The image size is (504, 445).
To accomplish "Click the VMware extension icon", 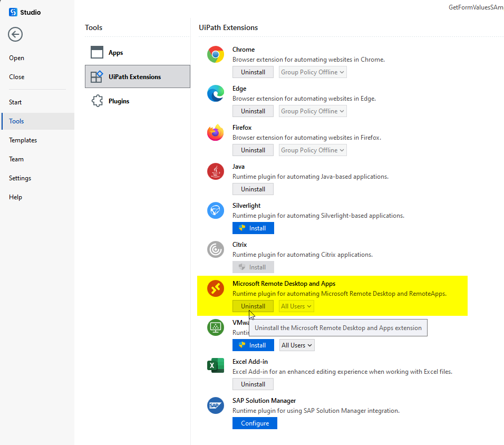I will pos(215,327).
